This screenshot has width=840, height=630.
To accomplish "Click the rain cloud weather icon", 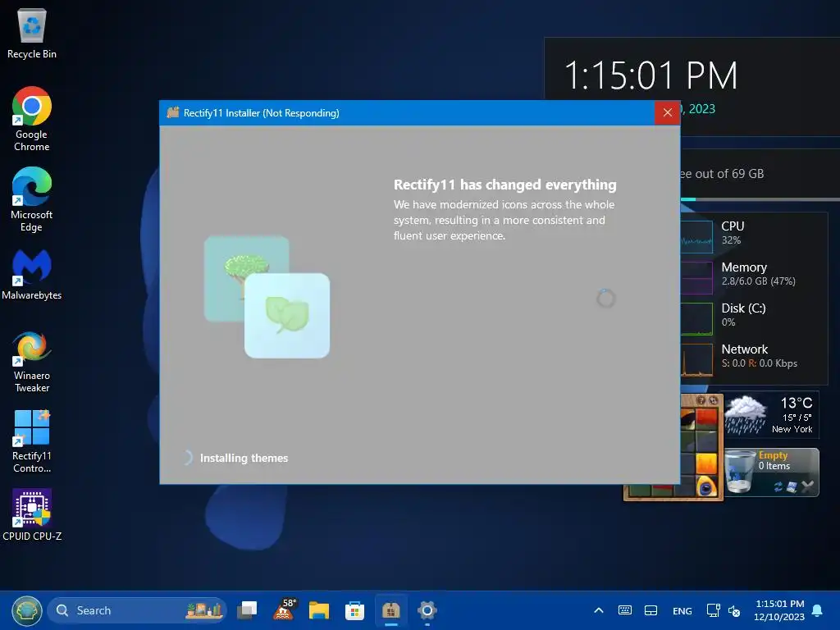I will coord(746,414).
